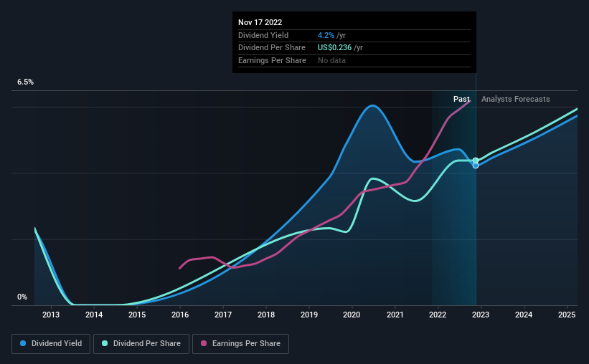Click the 2025 x-axis label

pyautogui.click(x=567, y=315)
